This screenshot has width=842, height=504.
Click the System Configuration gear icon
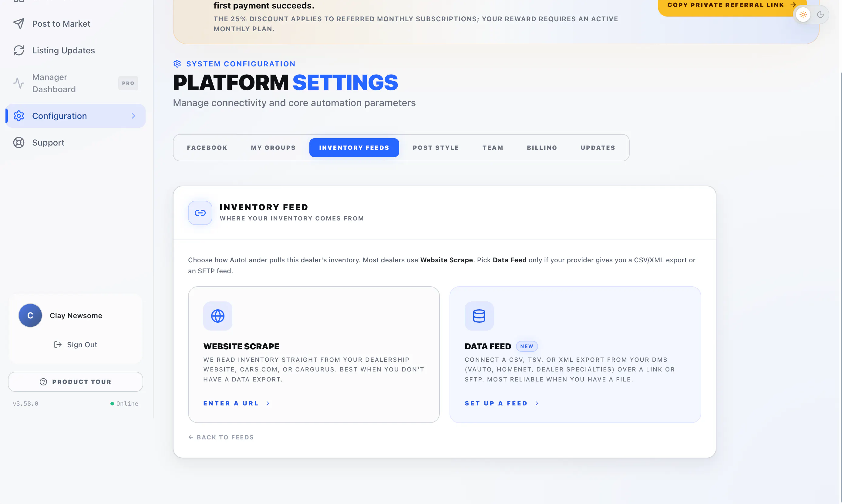[x=177, y=64]
